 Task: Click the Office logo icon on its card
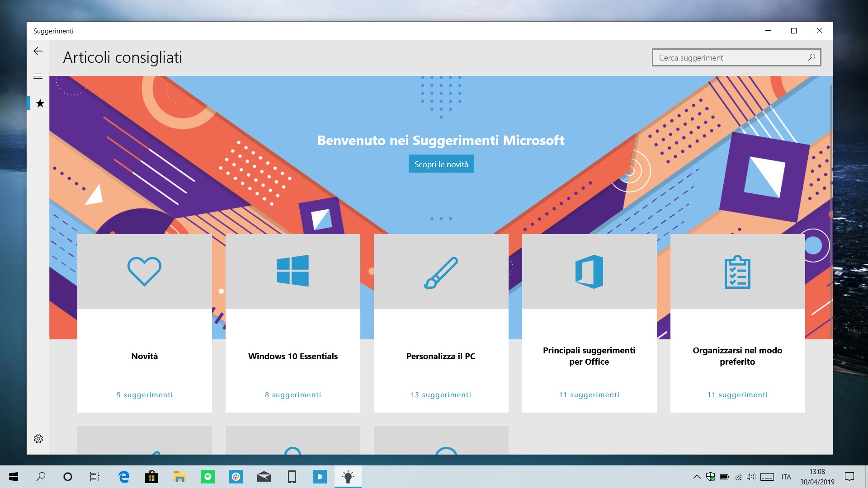pos(589,272)
